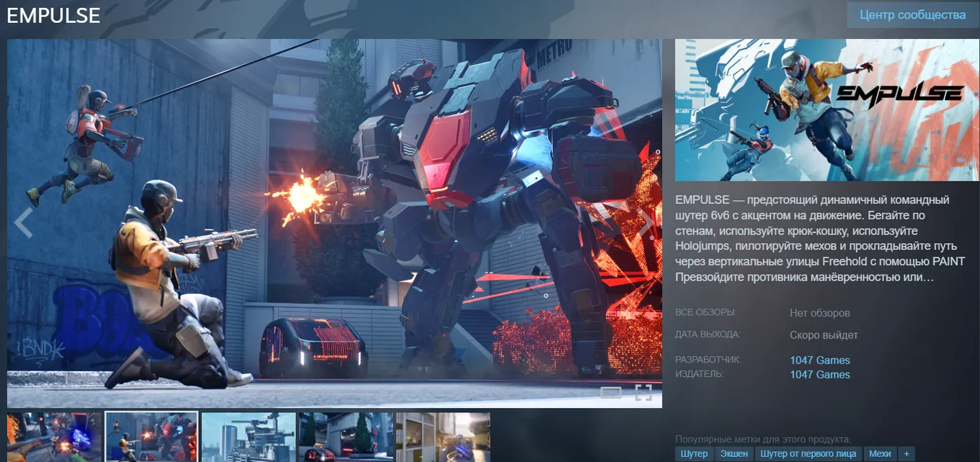Open screenshot in fullscreen mode
Viewport: 980px width, 462px height.
[643, 392]
